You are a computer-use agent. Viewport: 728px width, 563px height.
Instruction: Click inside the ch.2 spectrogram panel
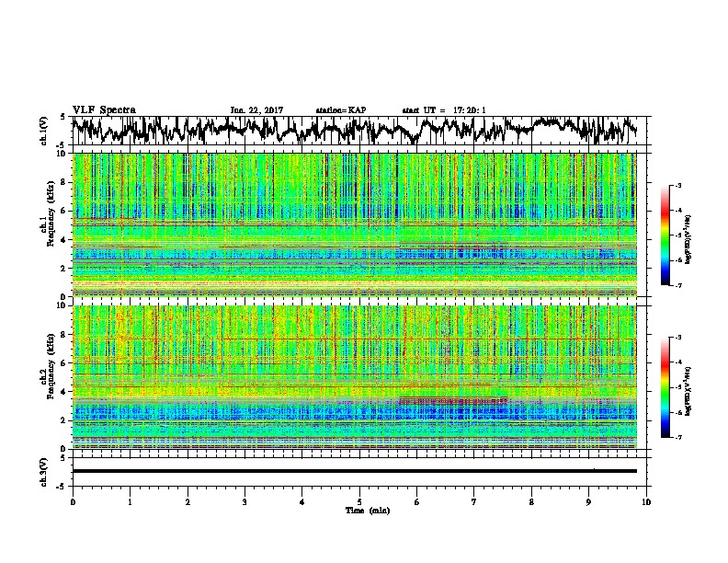pyautogui.click(x=355, y=377)
